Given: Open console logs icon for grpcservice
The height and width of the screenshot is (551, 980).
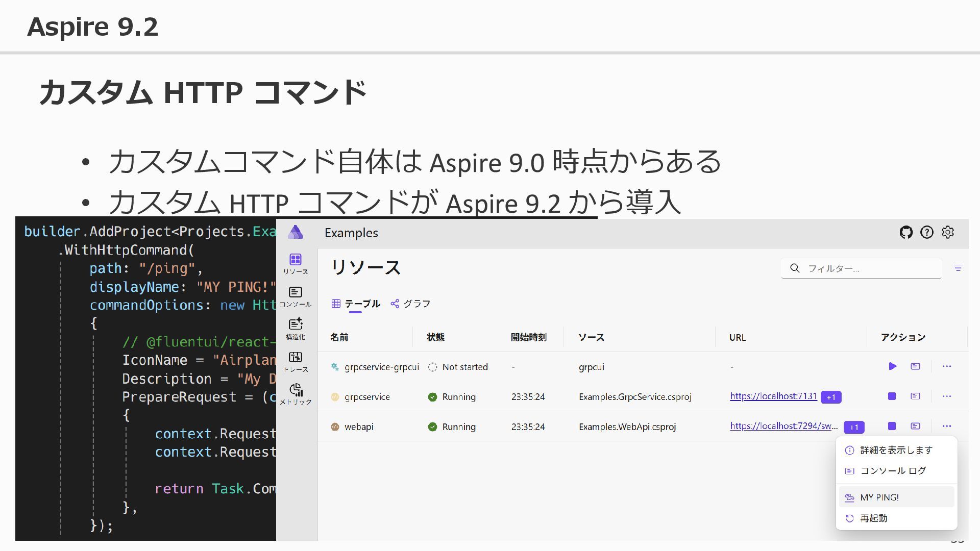Looking at the screenshot, I should click(916, 396).
